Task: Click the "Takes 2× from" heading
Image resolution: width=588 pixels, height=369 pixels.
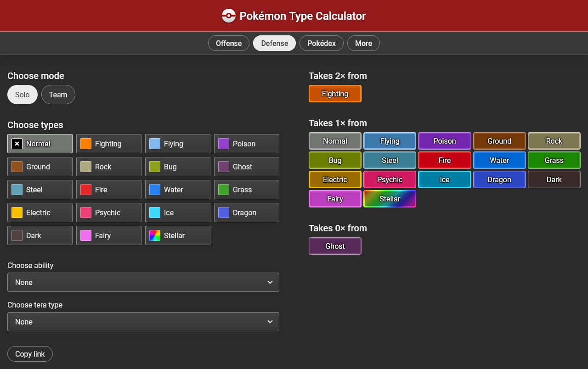Action: (338, 76)
